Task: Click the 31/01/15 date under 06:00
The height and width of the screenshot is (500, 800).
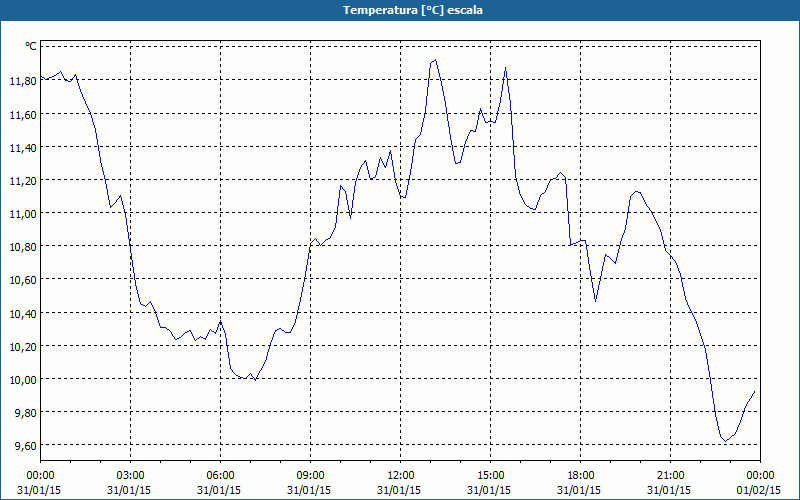Action: (219, 490)
